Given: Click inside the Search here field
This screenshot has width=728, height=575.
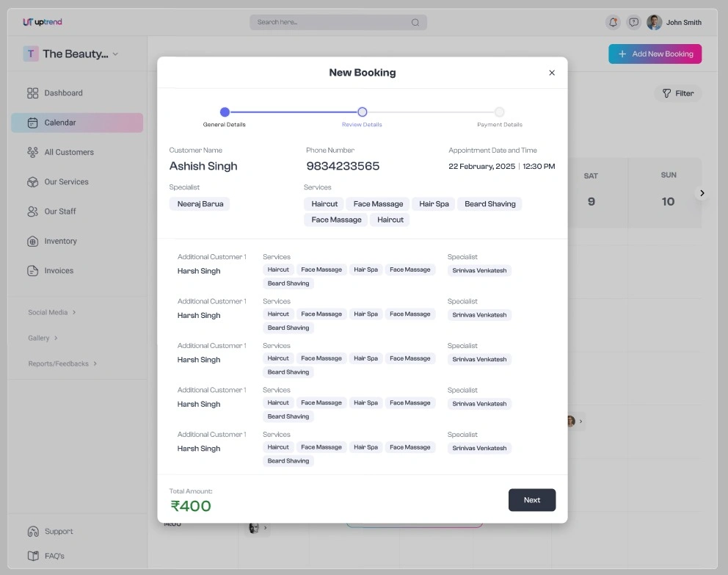Looking at the screenshot, I should tap(330, 22).
